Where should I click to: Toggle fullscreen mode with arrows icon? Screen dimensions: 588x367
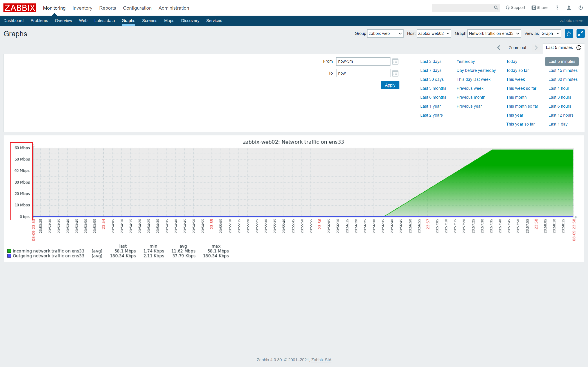pos(580,34)
